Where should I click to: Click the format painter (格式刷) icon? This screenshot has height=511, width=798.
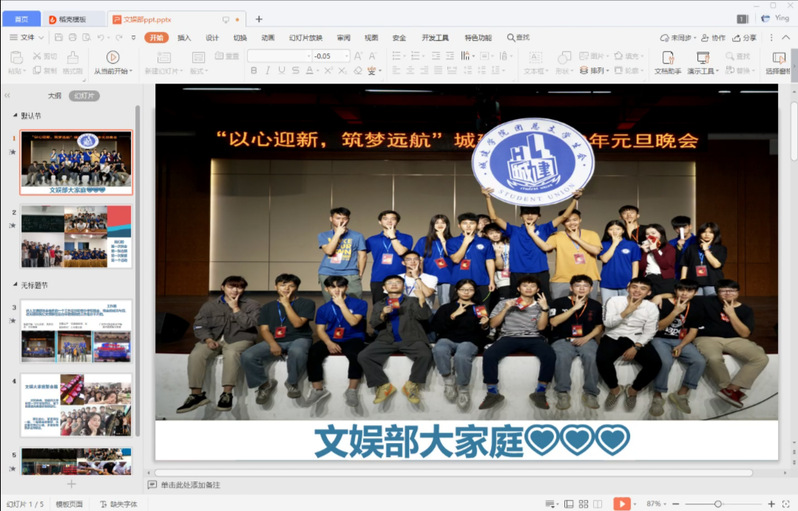click(x=72, y=57)
